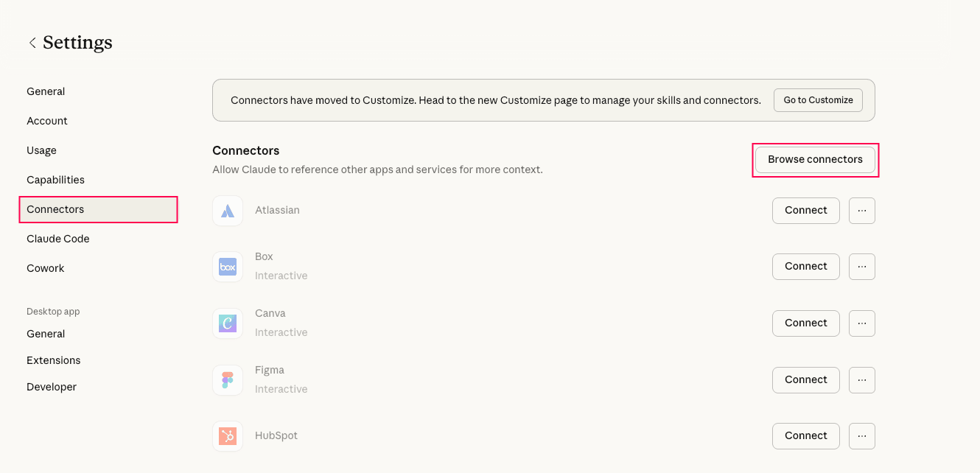Click the back arrow beside Settings
Screen dimensions: 980x473
32,42
